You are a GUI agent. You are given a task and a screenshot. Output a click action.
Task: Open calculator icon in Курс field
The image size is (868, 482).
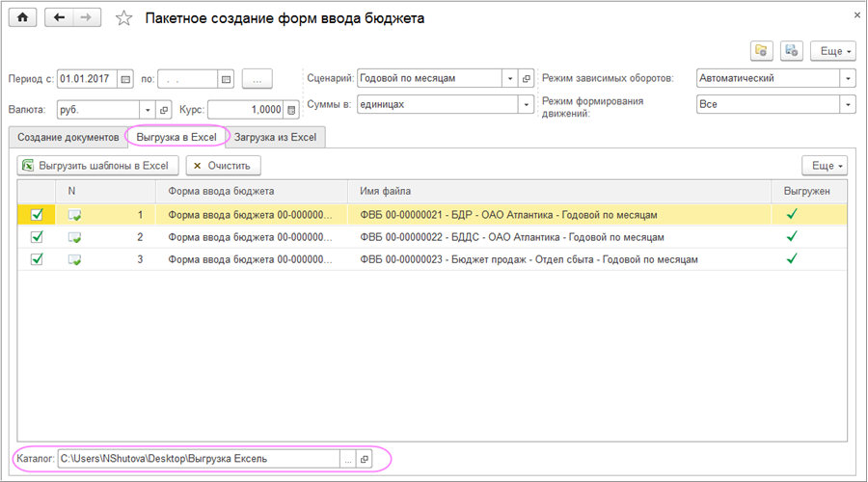[x=291, y=110]
